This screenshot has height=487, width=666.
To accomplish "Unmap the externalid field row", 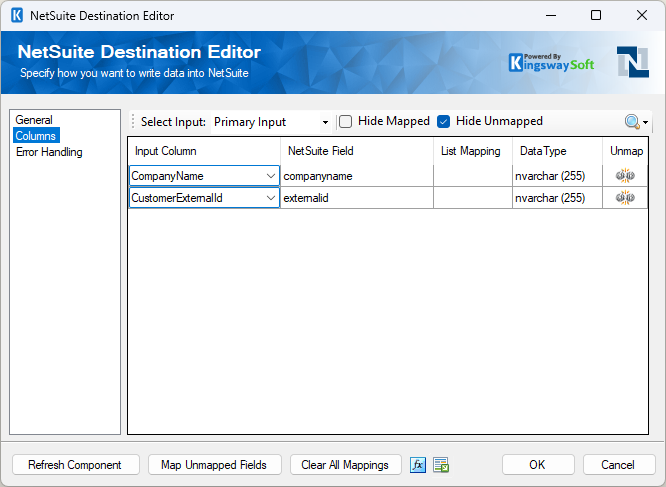I will click(x=625, y=197).
